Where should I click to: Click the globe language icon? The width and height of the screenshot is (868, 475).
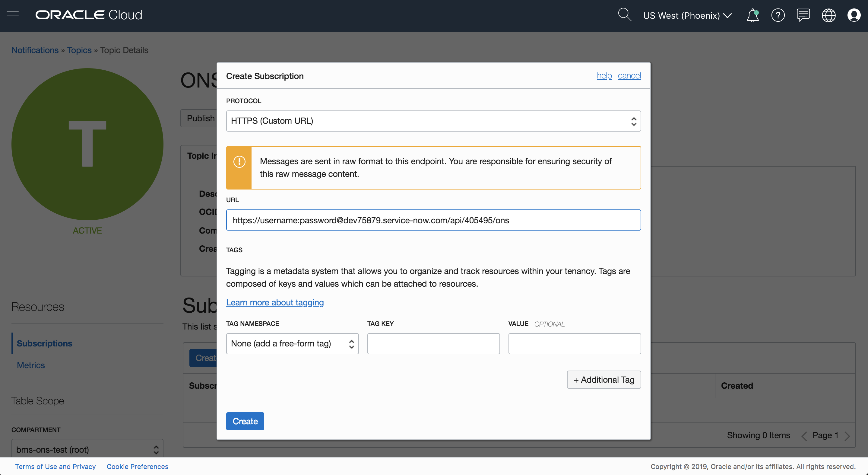pos(828,15)
